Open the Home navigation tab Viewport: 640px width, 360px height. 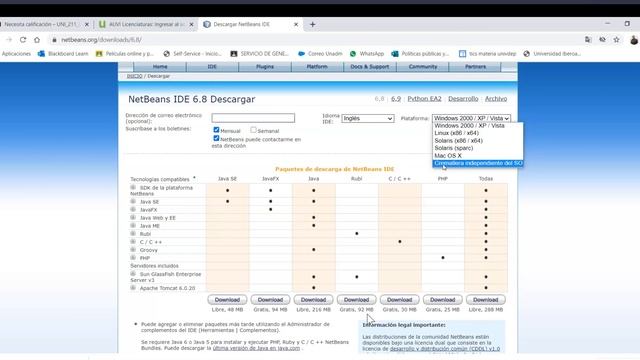coord(160,67)
